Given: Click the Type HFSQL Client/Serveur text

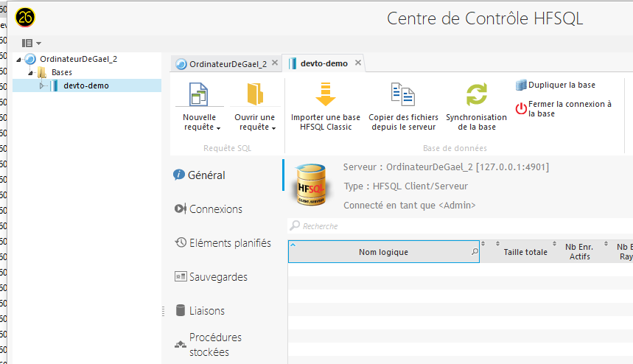Looking at the screenshot, I should pyautogui.click(x=406, y=186).
